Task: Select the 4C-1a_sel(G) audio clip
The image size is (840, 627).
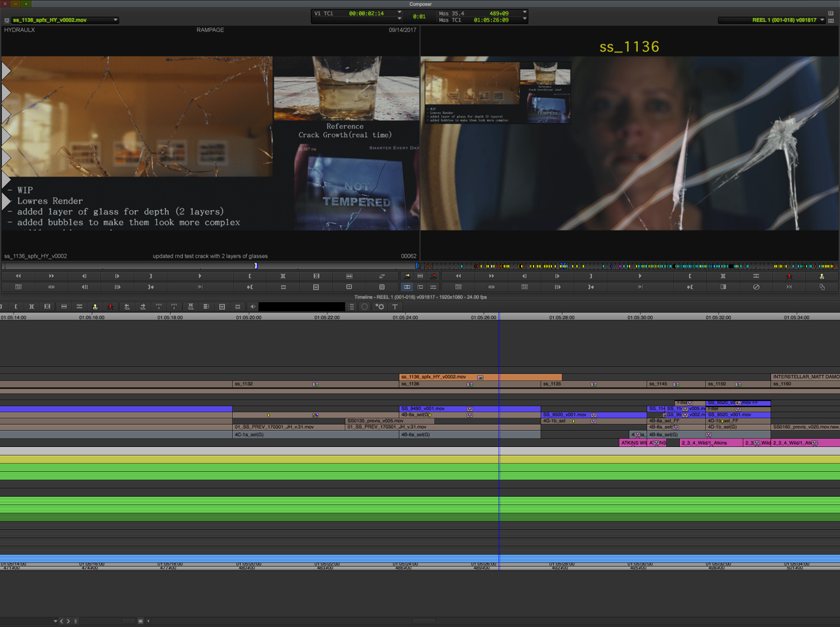Action: click(316, 435)
